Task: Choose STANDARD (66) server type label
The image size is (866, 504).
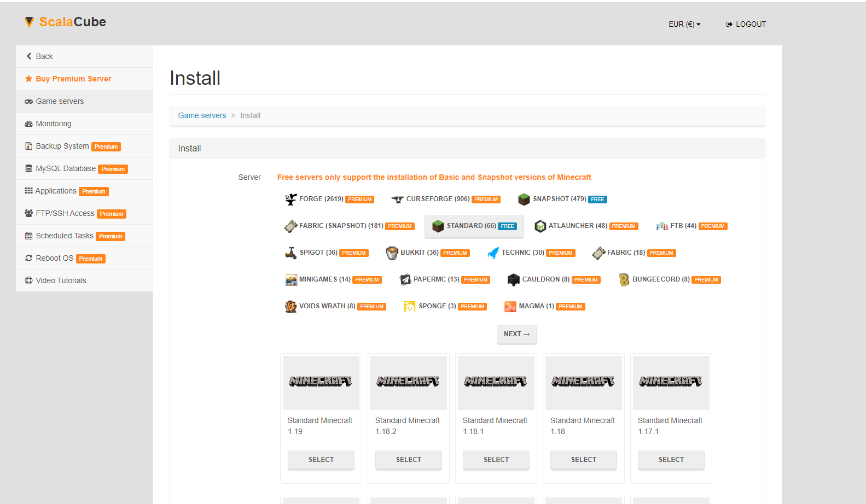Action: [x=472, y=226]
